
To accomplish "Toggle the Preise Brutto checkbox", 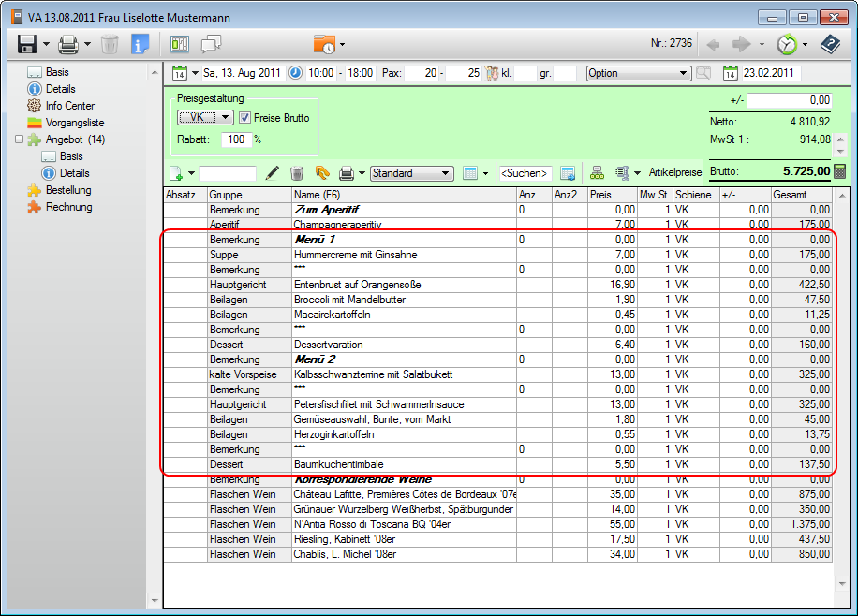I will coord(244,118).
